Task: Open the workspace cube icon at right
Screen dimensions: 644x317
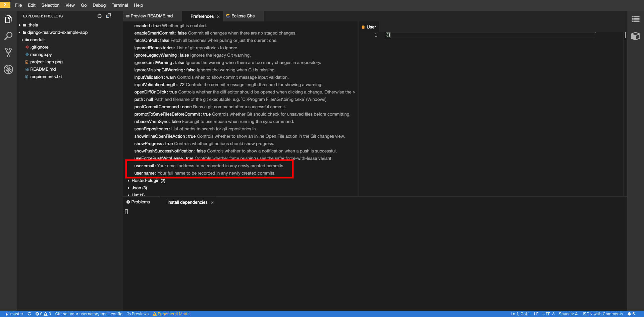Action: coord(635,36)
